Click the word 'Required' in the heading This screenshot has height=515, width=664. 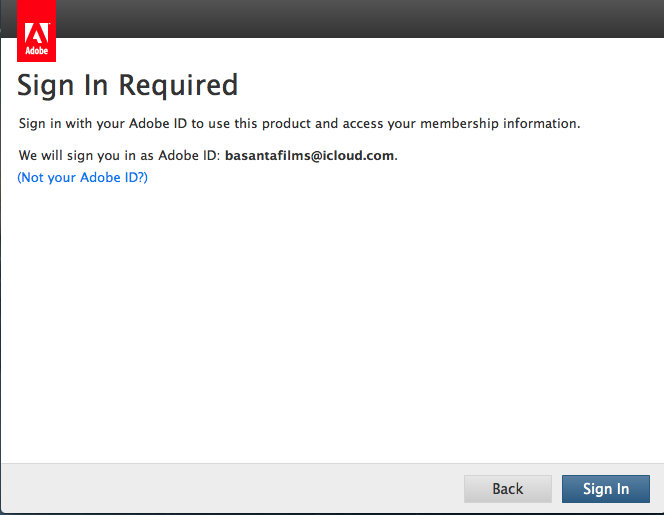(x=178, y=86)
